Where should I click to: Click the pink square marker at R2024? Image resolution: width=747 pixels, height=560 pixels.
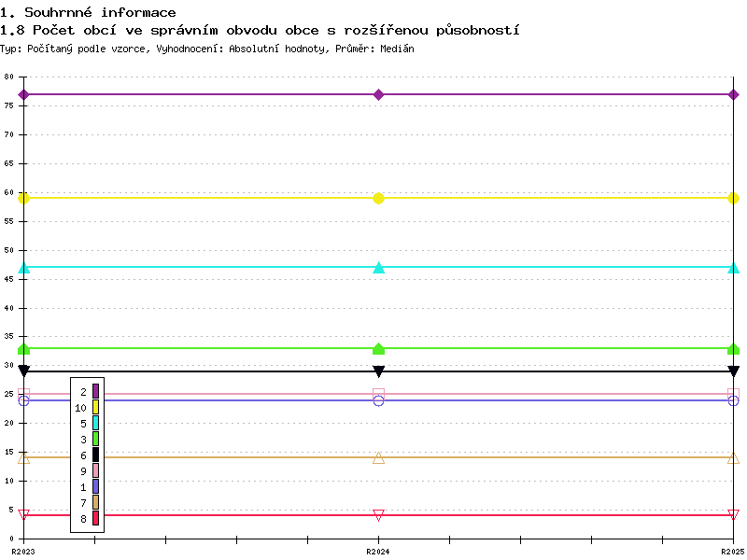378,394
